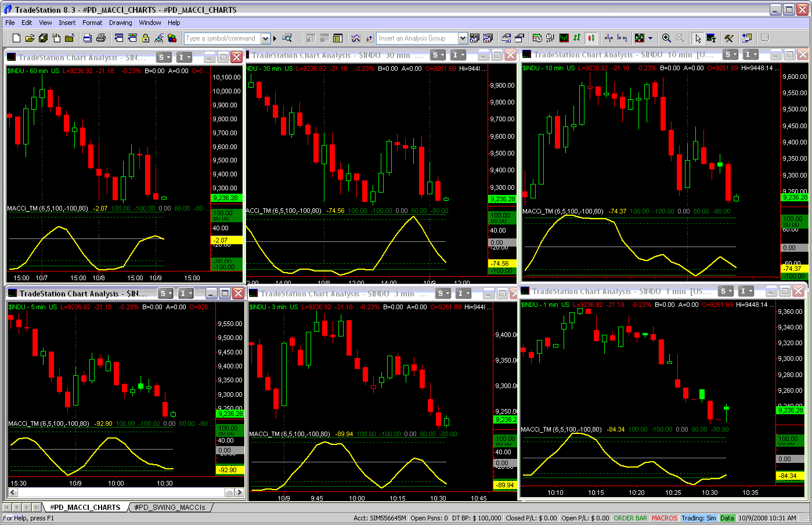Open the S dropdown on 60 min chart
812x525 pixels.
pos(164,57)
